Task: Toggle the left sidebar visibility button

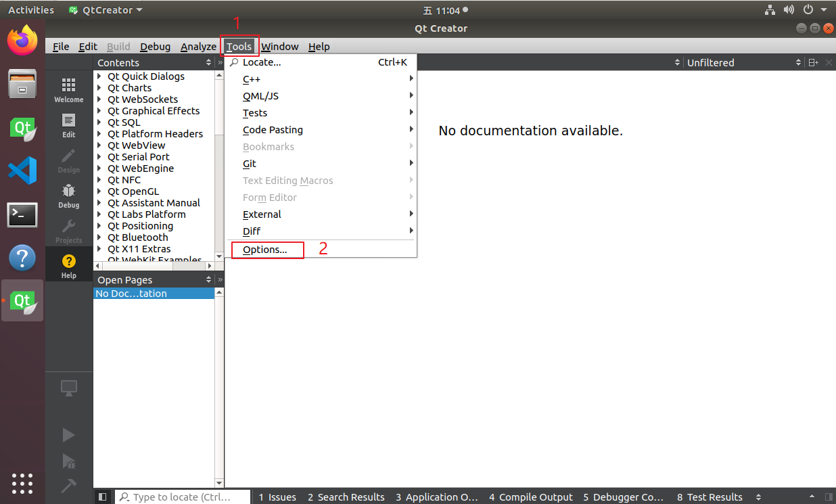Action: point(102,497)
